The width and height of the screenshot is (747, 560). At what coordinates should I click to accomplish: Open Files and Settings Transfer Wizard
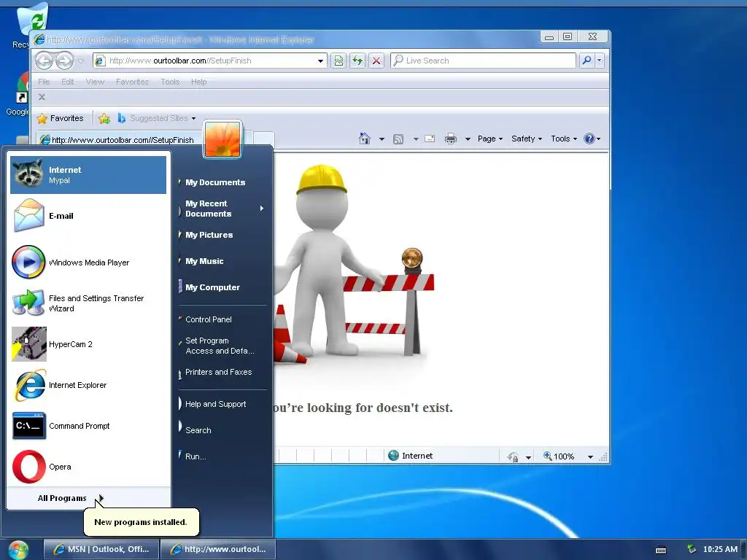pyautogui.click(x=88, y=303)
